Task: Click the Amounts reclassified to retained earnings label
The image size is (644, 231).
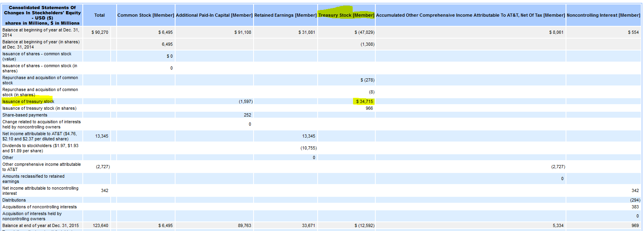Action: [x=33, y=179]
